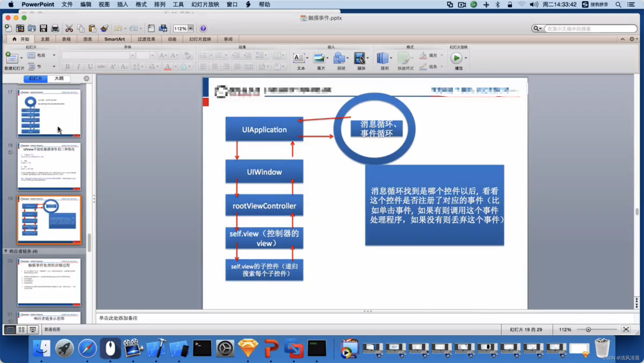Click the Cut scissors icon
The width and height of the screenshot is (644, 363).
point(69,28)
